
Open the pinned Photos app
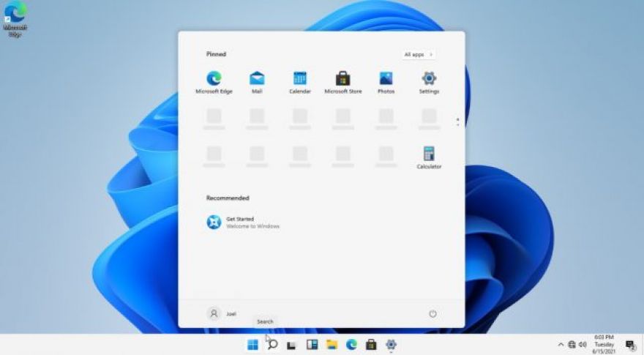[x=386, y=82]
